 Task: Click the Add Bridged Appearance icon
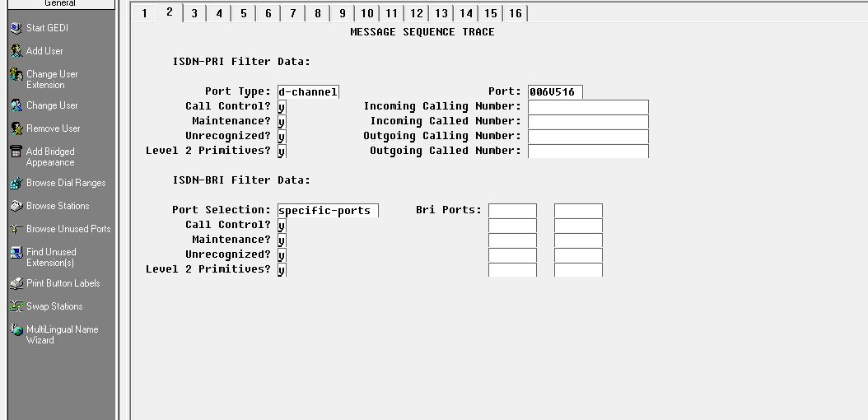tap(16, 152)
